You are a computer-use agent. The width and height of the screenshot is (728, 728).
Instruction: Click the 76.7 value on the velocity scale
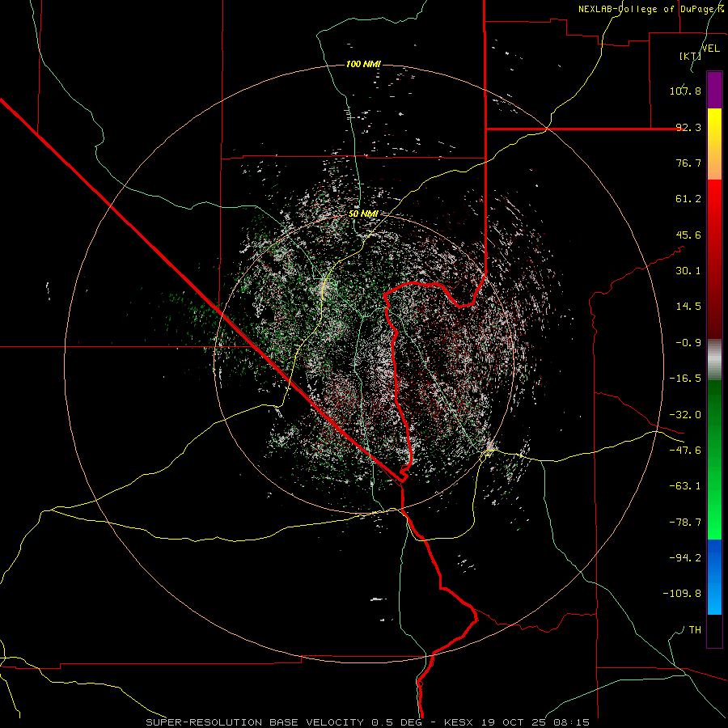point(688,163)
